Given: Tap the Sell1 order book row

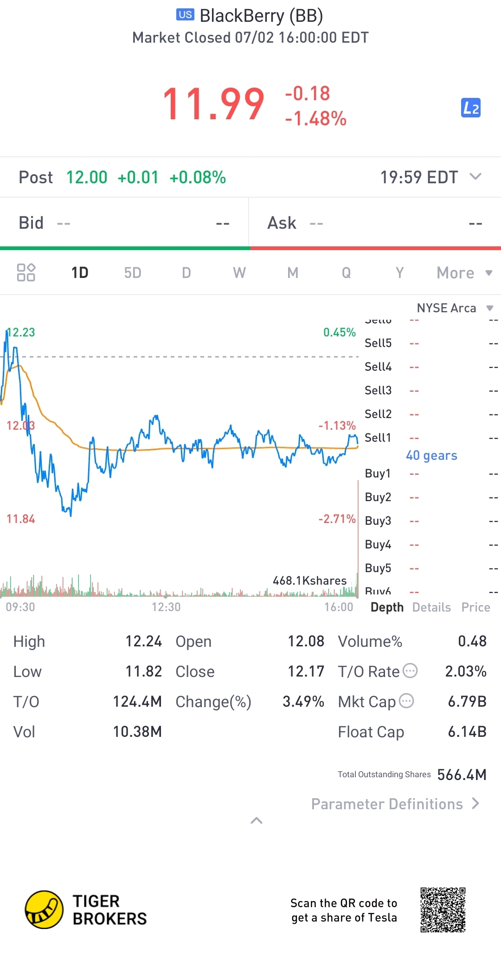Looking at the screenshot, I should point(431,438).
